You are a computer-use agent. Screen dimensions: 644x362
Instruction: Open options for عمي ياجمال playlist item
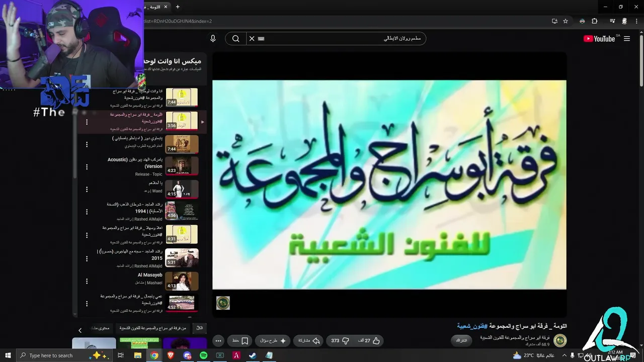point(87,304)
